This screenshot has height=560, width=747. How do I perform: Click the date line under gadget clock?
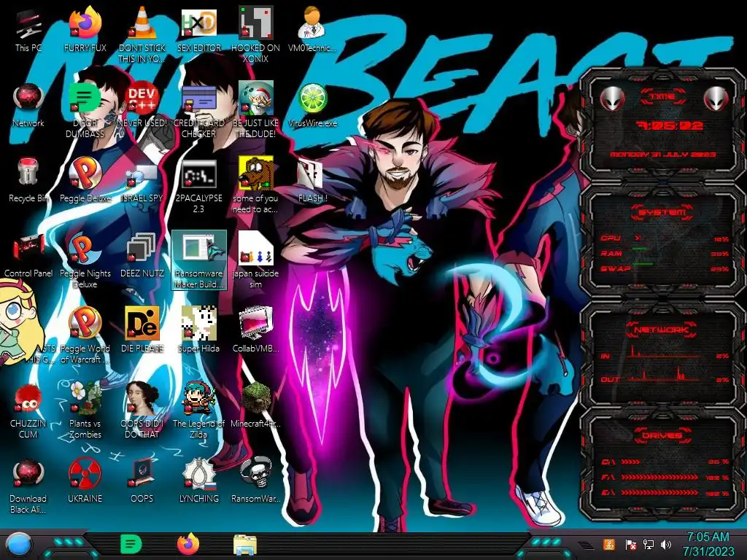tap(662, 155)
